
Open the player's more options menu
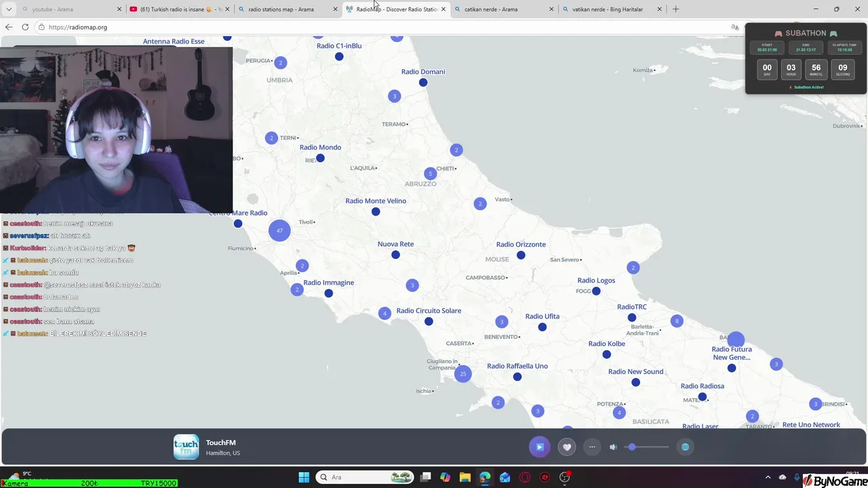[x=592, y=447]
